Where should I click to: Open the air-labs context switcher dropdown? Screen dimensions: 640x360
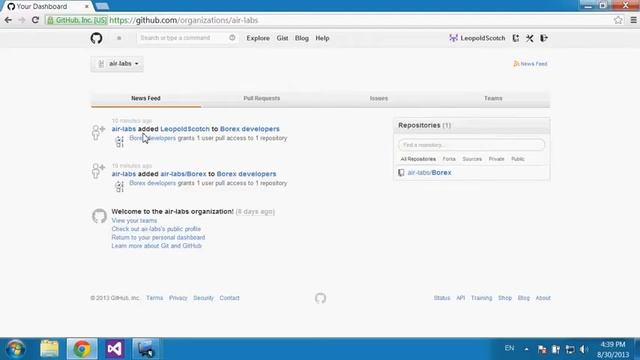(117, 64)
